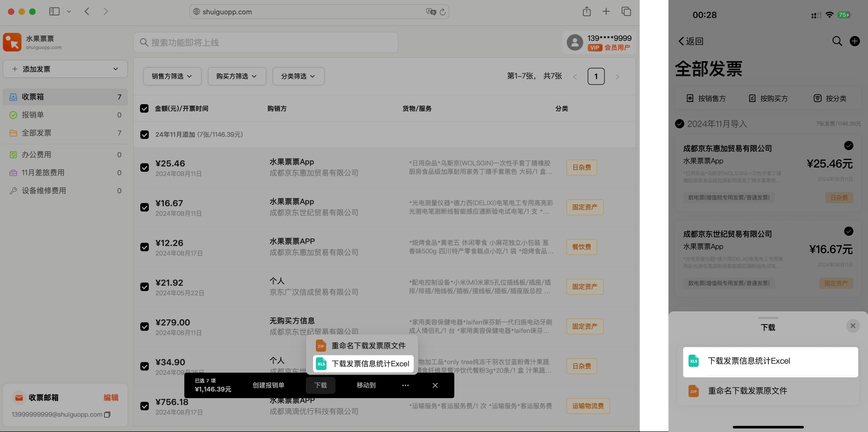Click the ZIP icon in web popup menu

[321, 346]
